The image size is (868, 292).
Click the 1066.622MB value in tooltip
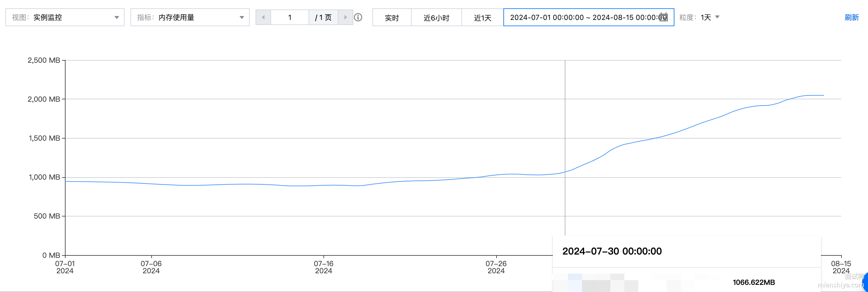point(753,282)
